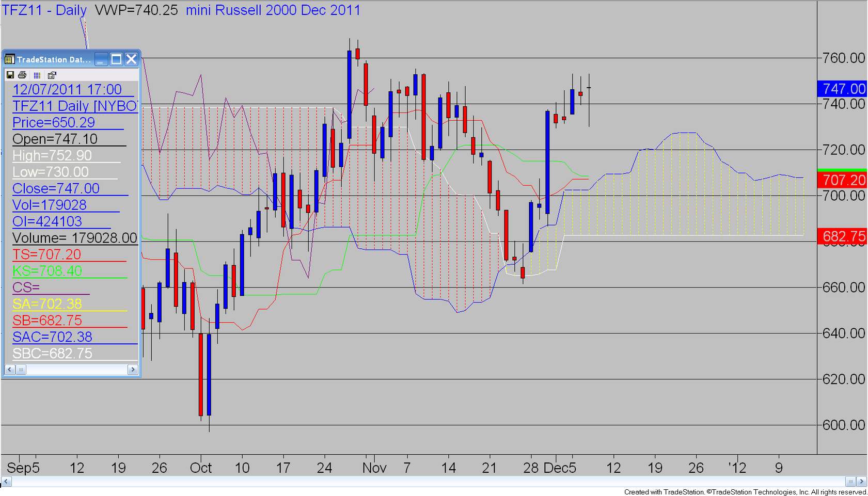
Task: Click the VWP=740.25 label
Action: pos(136,10)
